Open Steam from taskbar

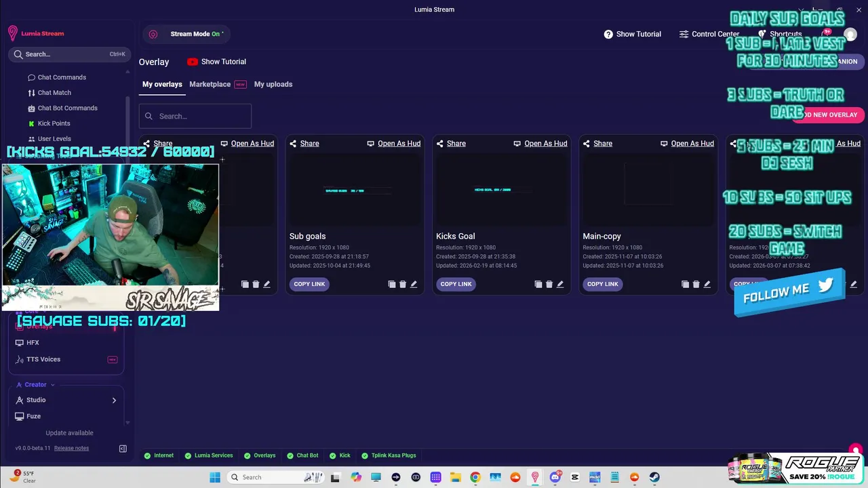click(654, 477)
